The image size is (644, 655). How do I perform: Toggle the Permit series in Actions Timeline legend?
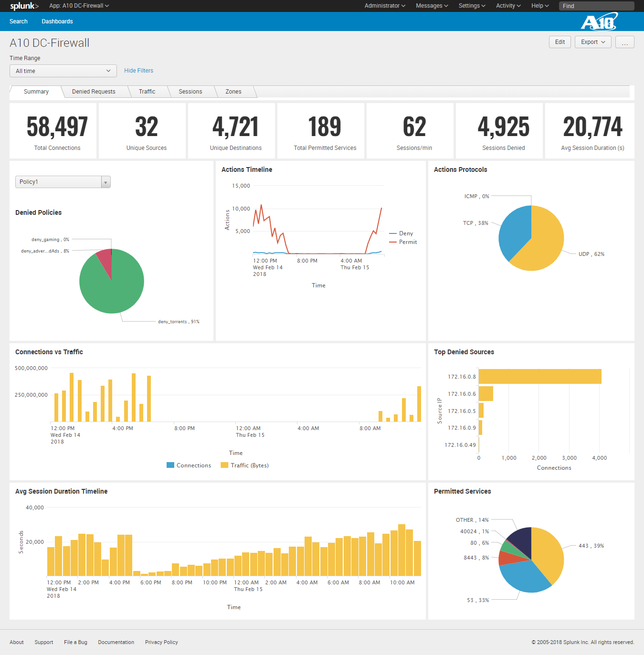403,242
